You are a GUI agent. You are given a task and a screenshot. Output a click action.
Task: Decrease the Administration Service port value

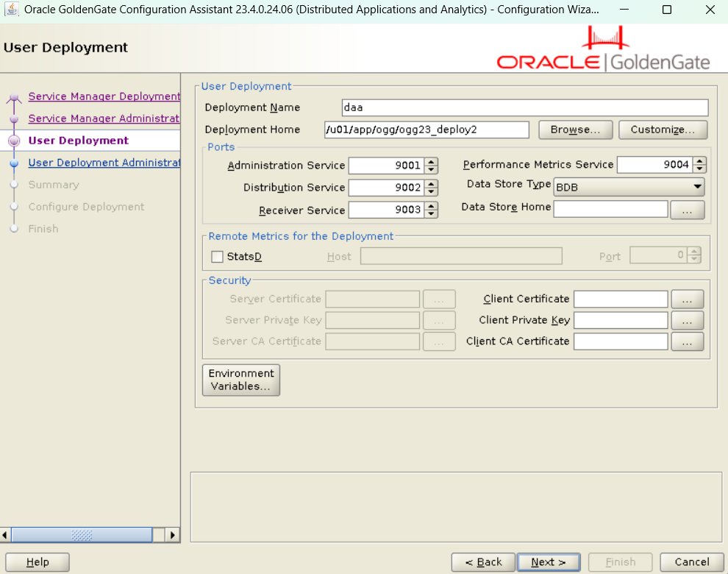tap(432, 169)
